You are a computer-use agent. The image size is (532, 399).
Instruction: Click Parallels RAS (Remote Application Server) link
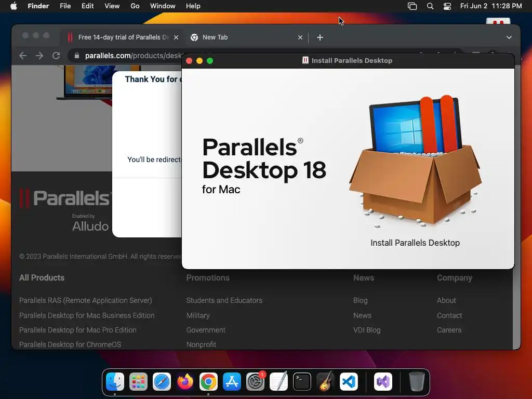click(86, 300)
